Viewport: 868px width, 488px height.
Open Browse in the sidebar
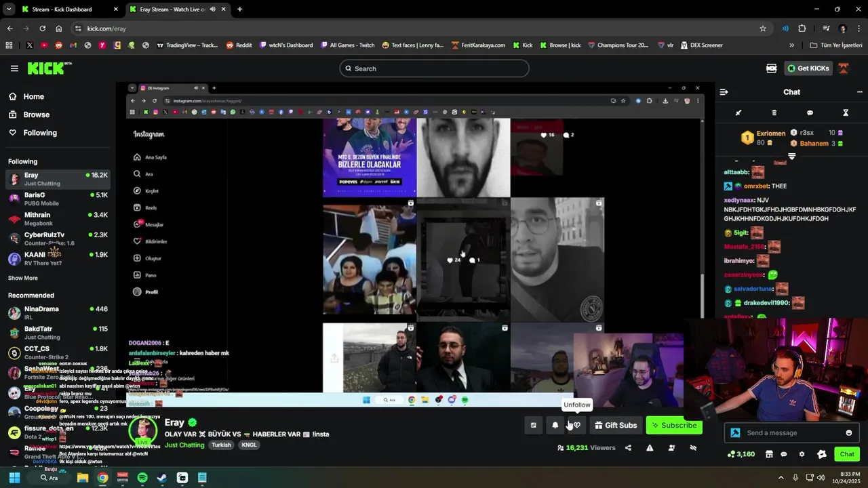58,115
